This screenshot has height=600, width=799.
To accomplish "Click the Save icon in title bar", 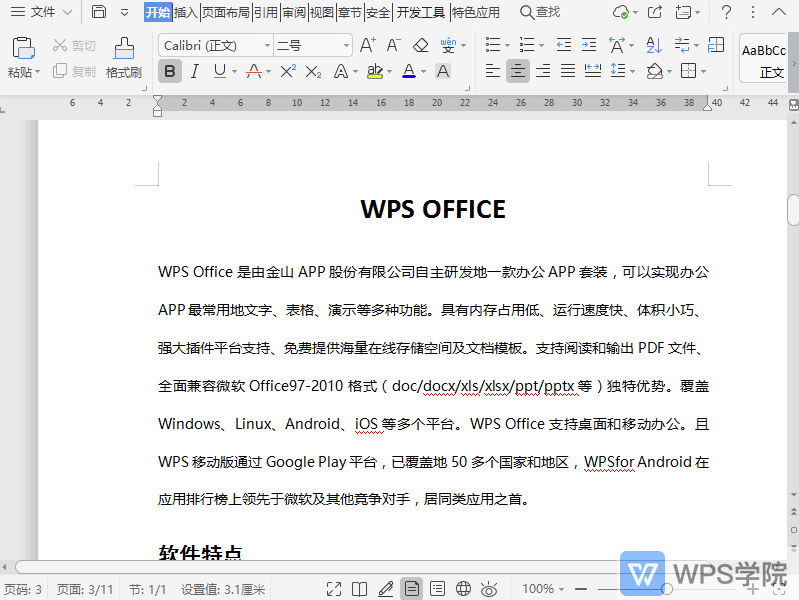I will (99, 12).
